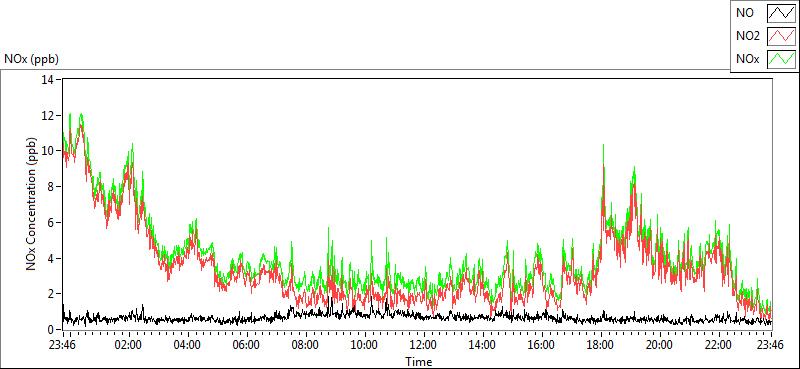Click the 0 value on the y-axis
800x369 pixels.
point(52,329)
